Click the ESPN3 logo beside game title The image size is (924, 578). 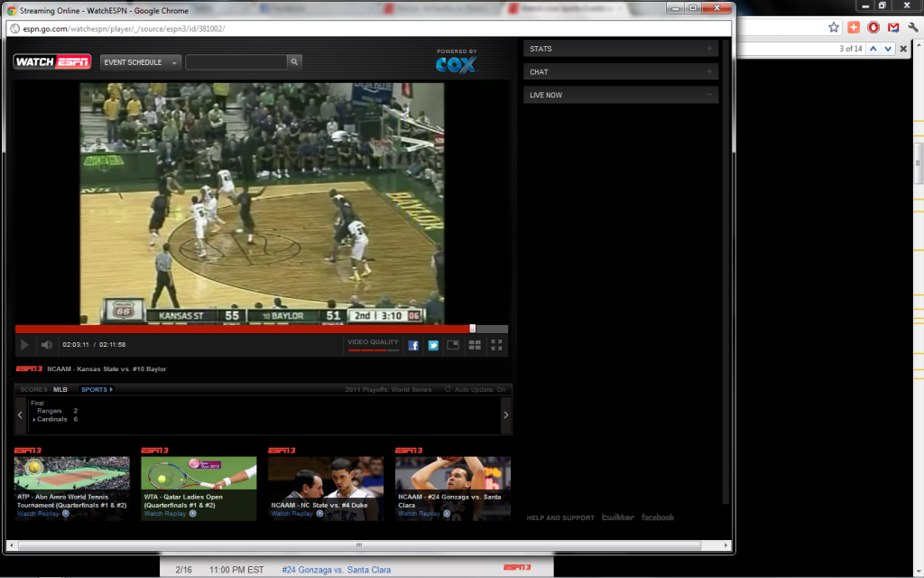coord(29,368)
